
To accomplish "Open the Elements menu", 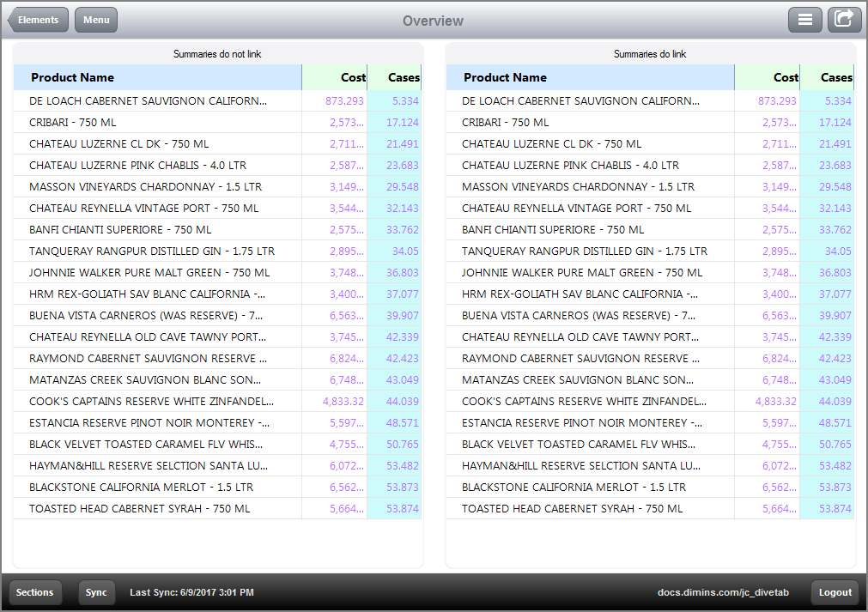I will point(38,19).
